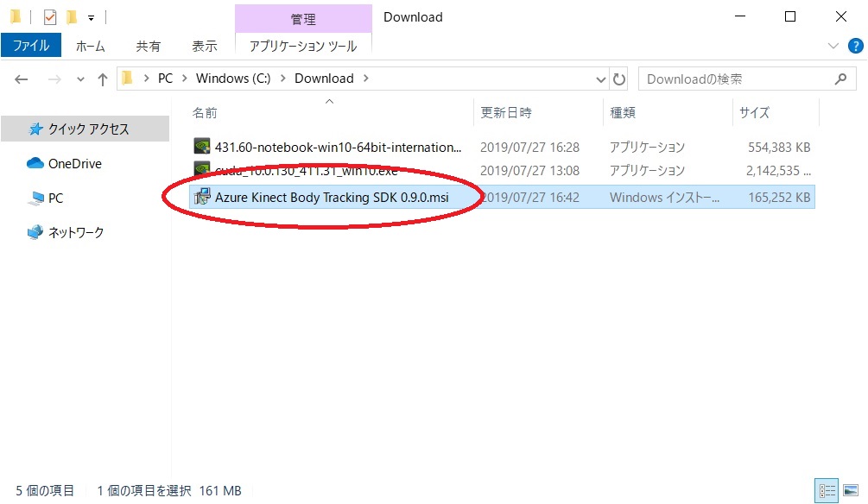Viewport: 868px width, 504px height.
Task: Click the folder icon in the title bar
Action: 16,17
